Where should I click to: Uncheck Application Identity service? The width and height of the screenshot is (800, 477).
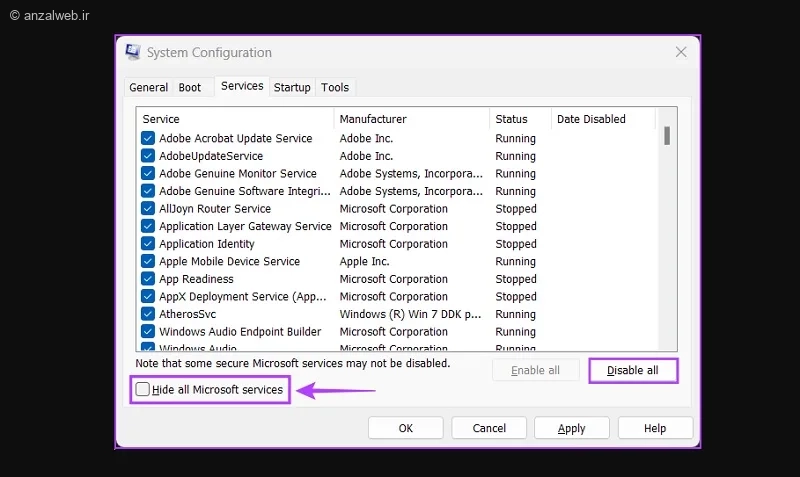coord(147,243)
